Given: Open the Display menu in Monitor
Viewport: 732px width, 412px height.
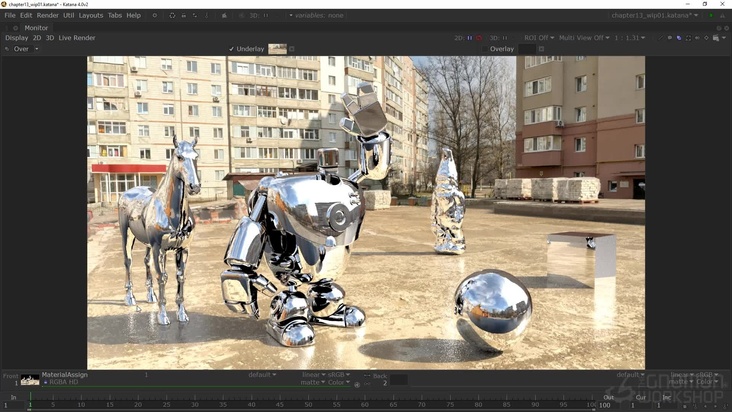Looking at the screenshot, I should pyautogui.click(x=17, y=38).
